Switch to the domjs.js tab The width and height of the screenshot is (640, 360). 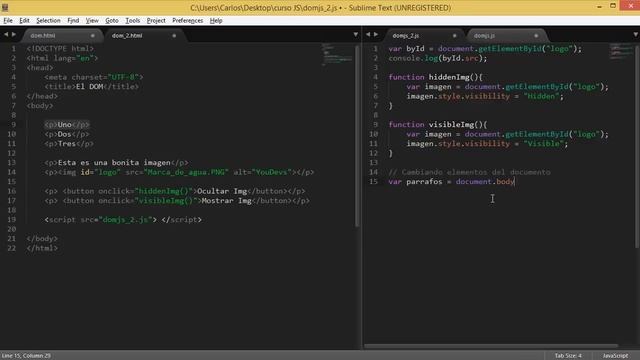click(x=505, y=36)
